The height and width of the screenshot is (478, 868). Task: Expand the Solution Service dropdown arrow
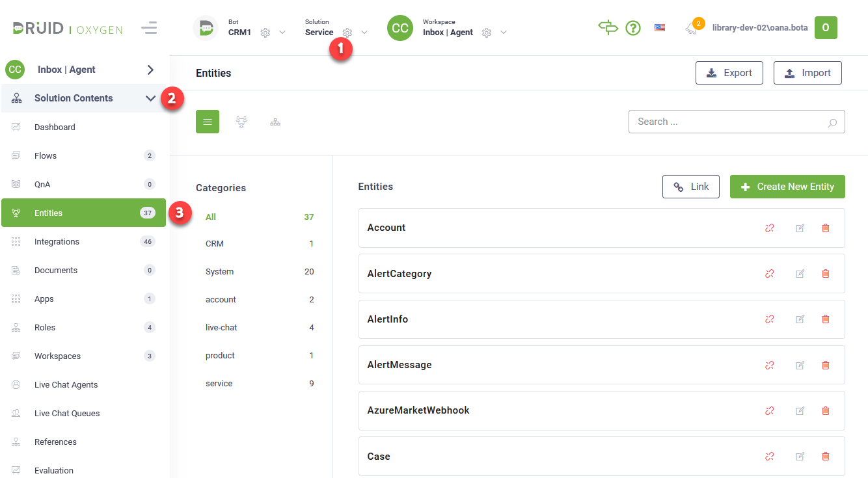pos(364,33)
